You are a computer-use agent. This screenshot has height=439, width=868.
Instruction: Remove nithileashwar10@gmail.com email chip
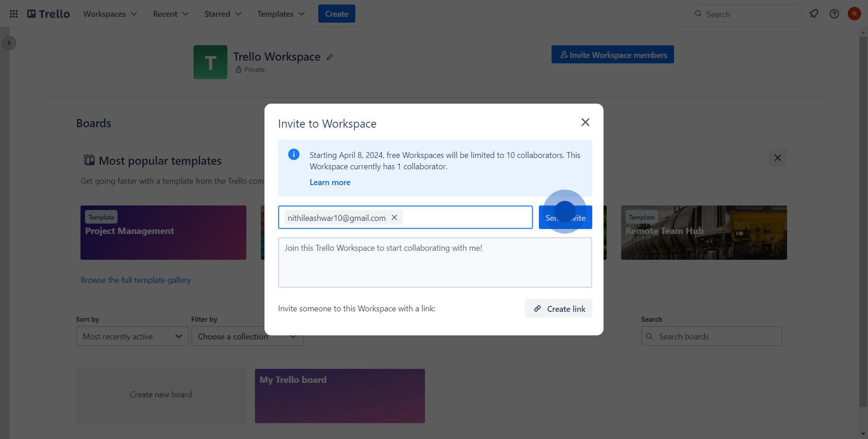pos(394,218)
